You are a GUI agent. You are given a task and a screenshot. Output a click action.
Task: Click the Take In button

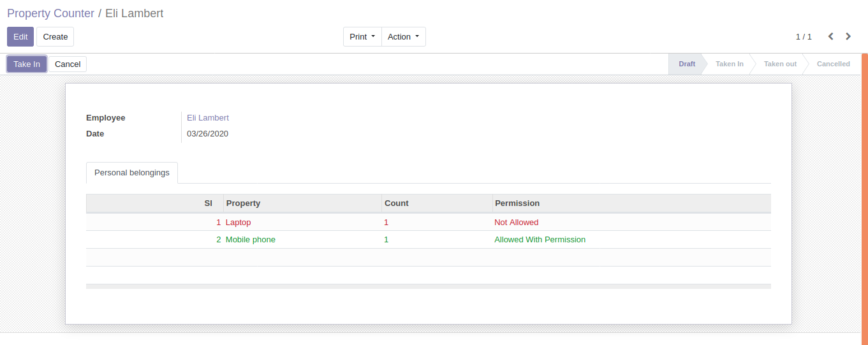pyautogui.click(x=27, y=64)
